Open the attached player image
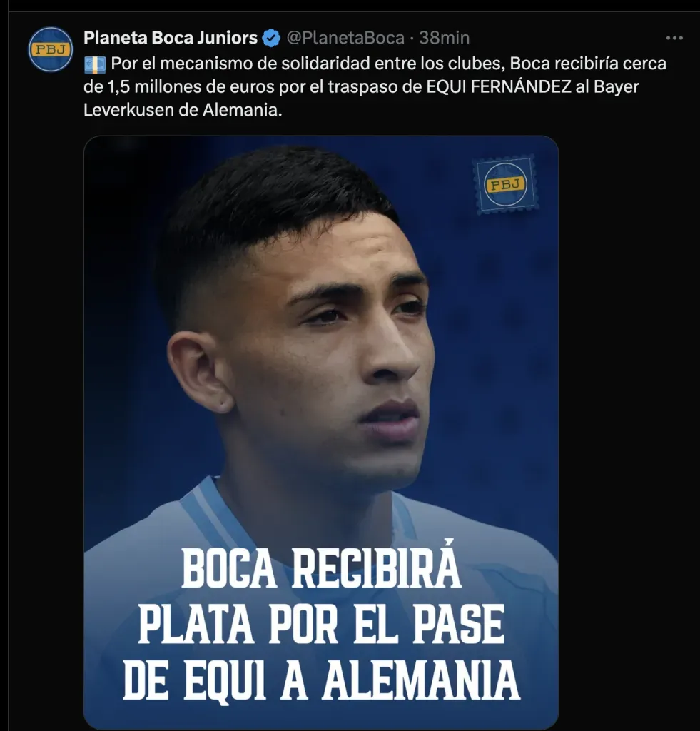Image resolution: width=700 pixels, height=731 pixels. click(321, 432)
